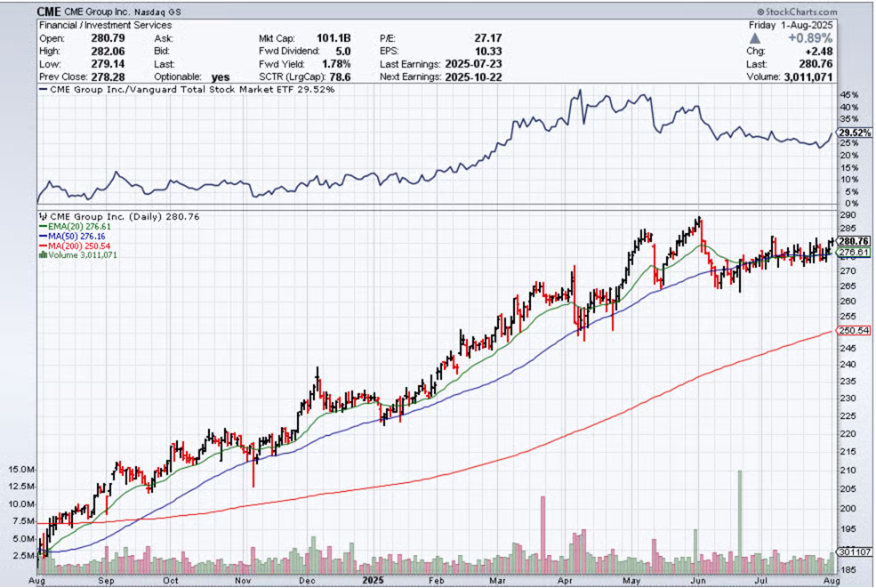Click the 'Financial / Investment Services' sector text
The height and width of the screenshot is (588, 876).
105,25
